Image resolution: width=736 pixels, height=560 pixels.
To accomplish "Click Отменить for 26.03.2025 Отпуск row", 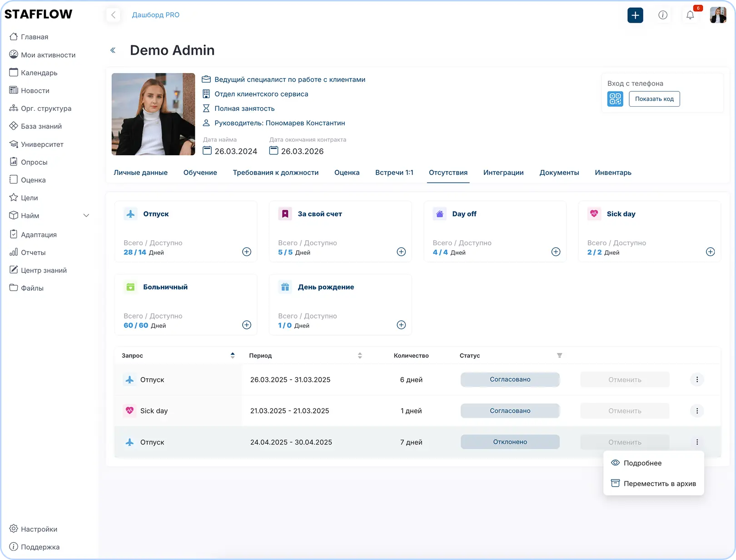I will (x=625, y=380).
